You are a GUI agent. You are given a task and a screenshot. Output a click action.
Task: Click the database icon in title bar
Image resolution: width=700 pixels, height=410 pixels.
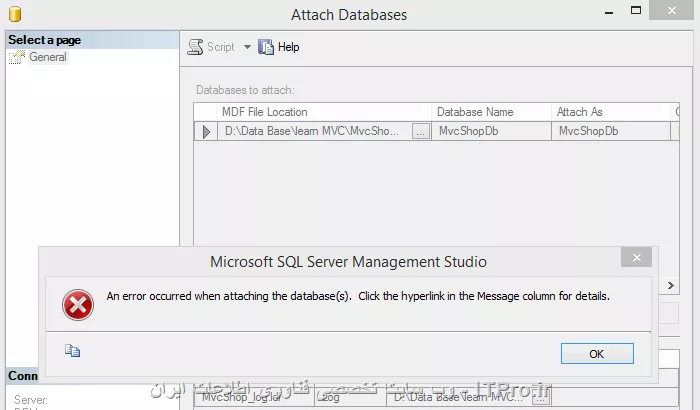[x=15, y=14]
